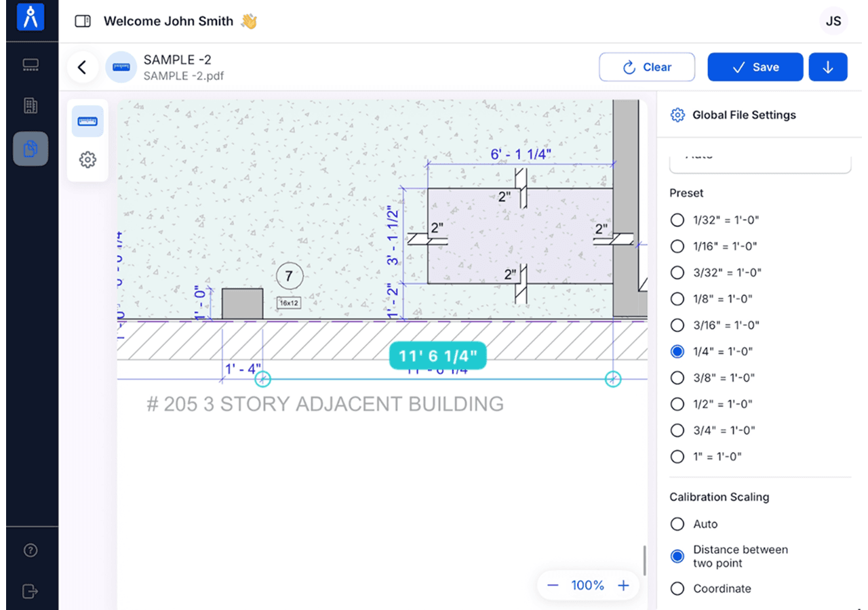Open the canvas settings gear tool
This screenshot has height=610, width=868.
(x=87, y=160)
